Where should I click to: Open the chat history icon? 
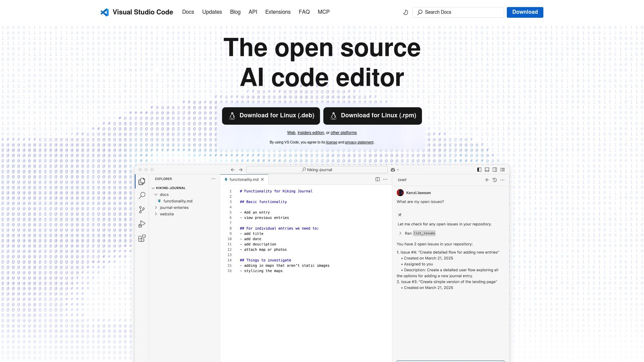pyautogui.click(x=494, y=180)
